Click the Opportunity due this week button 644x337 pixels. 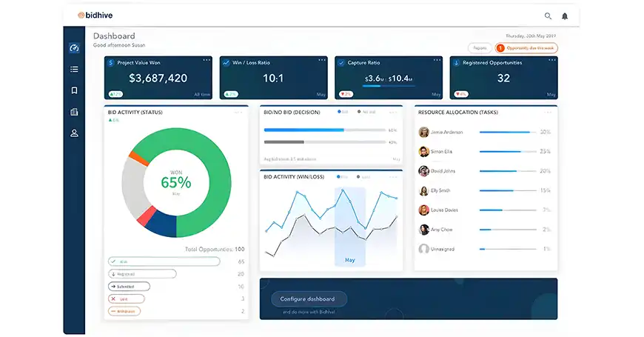tap(526, 48)
